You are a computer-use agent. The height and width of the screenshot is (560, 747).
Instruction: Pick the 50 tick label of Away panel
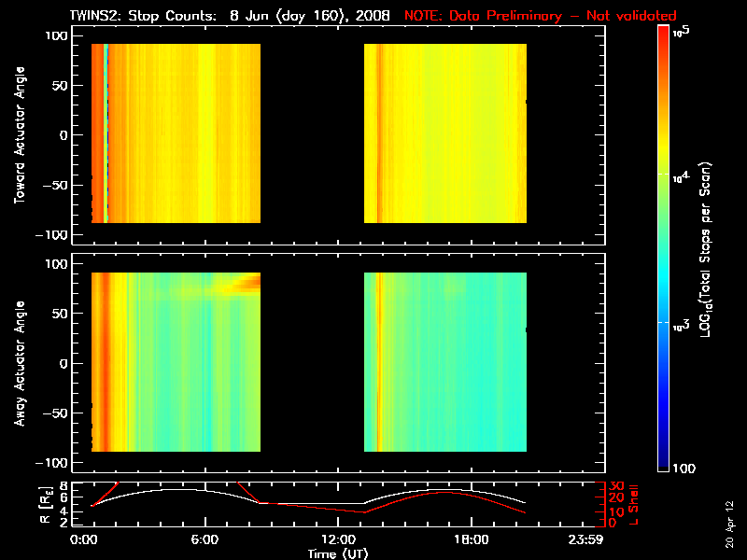click(x=61, y=314)
